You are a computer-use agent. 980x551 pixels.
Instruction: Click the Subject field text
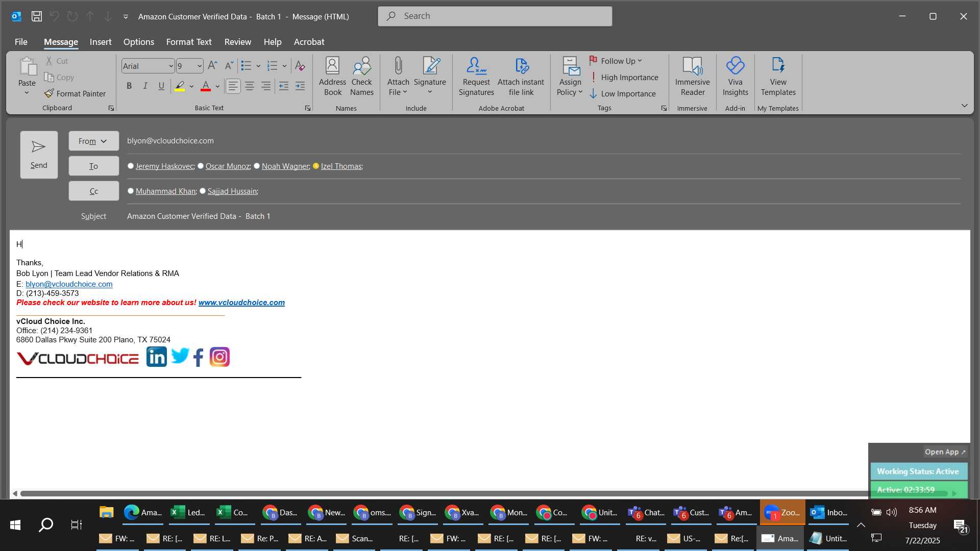tap(199, 216)
